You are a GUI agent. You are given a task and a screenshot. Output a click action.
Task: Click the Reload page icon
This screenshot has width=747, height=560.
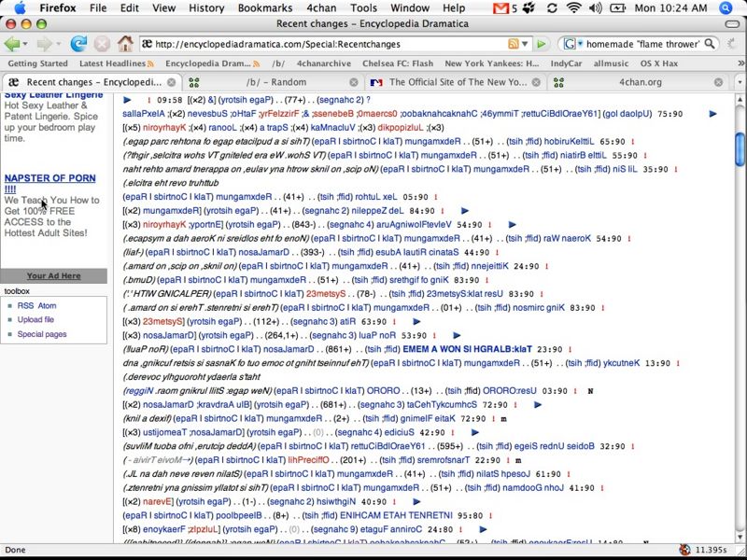[78, 44]
